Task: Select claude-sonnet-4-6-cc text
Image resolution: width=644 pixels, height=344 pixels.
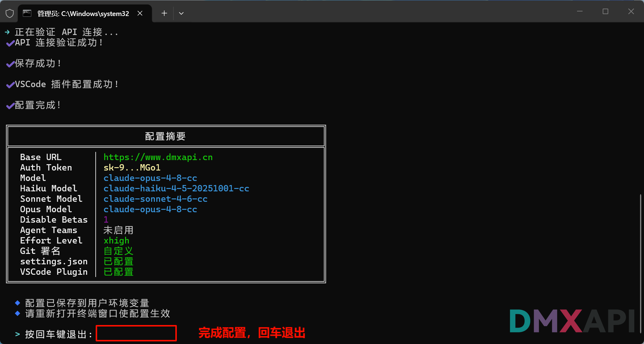Action: [155, 199]
